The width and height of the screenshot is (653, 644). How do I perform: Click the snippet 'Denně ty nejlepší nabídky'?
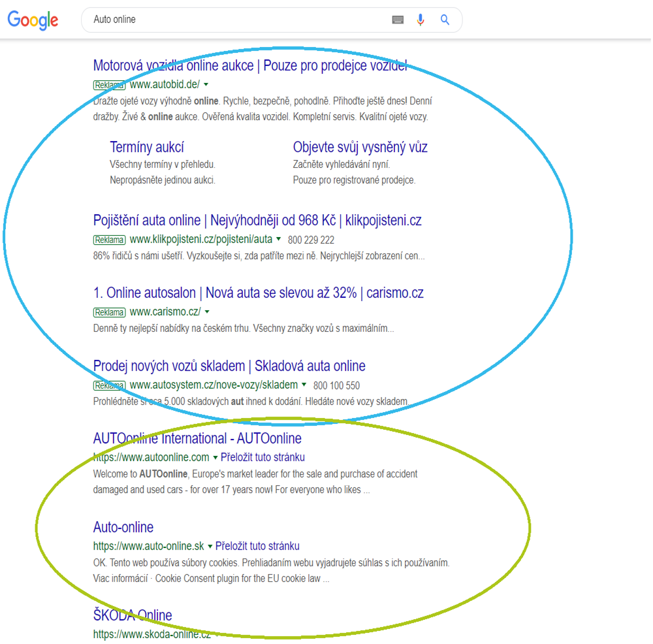click(x=243, y=329)
